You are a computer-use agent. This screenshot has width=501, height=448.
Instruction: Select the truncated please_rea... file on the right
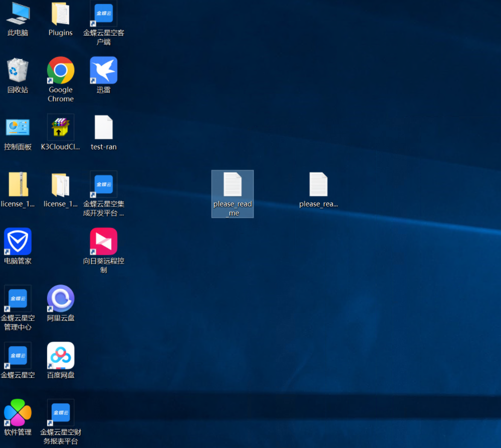point(319,185)
